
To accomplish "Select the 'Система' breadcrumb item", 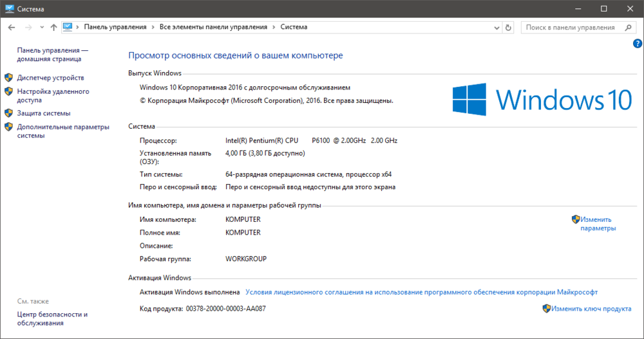I will pyautogui.click(x=294, y=27).
